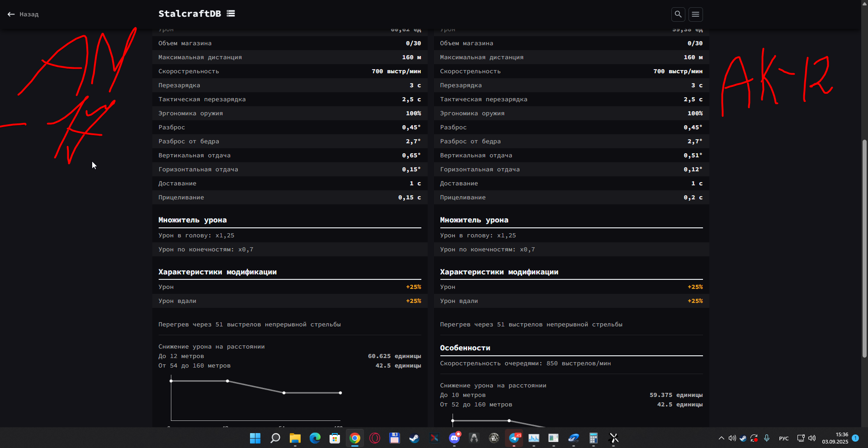
Task: Click left panel 'Максимальная дистанция' 160 м value
Action: 411,57
